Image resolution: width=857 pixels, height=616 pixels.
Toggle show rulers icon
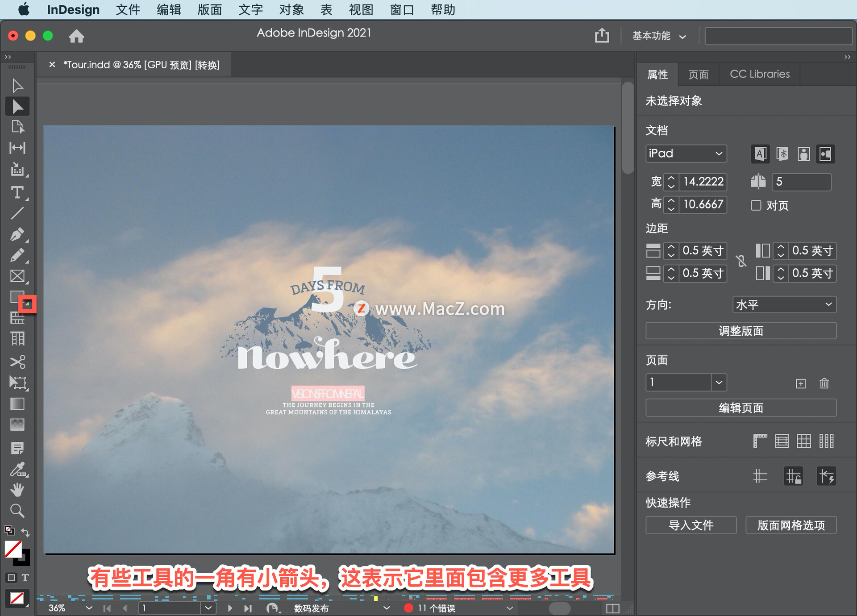tap(760, 441)
